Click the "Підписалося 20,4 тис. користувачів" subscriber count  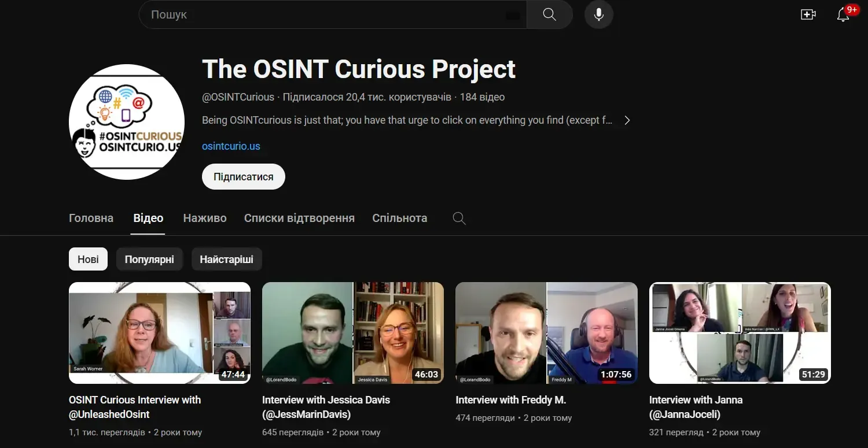tap(367, 97)
